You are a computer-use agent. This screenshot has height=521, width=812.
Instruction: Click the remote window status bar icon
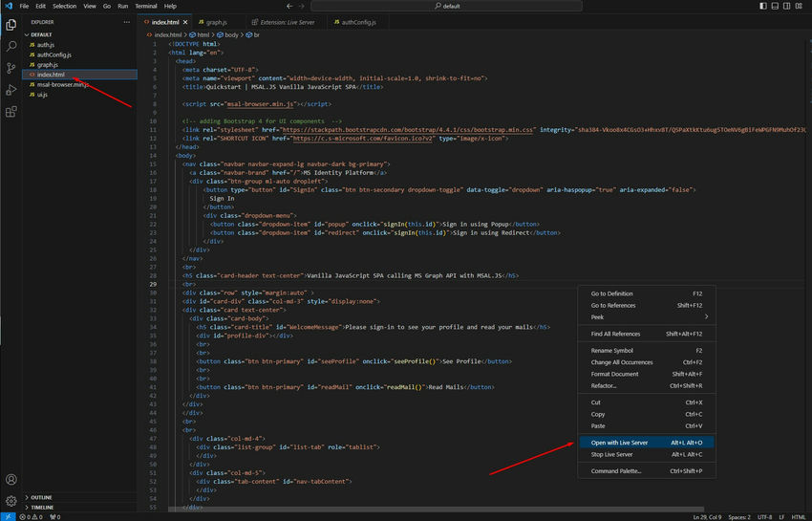[8, 516]
